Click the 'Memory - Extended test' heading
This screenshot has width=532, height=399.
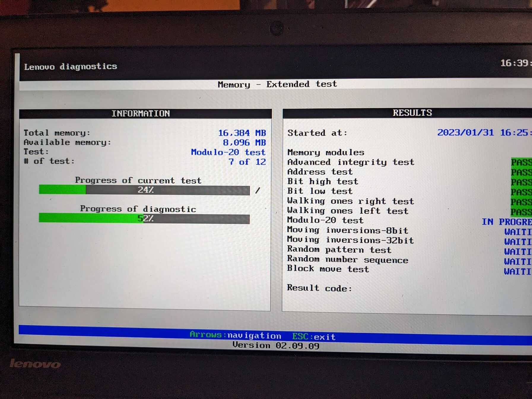(x=277, y=84)
